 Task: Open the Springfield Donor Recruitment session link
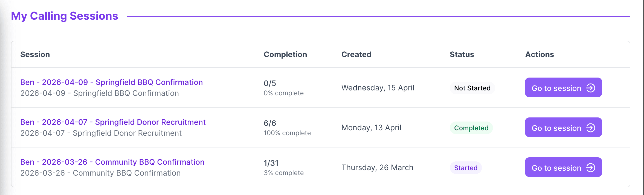(113, 122)
